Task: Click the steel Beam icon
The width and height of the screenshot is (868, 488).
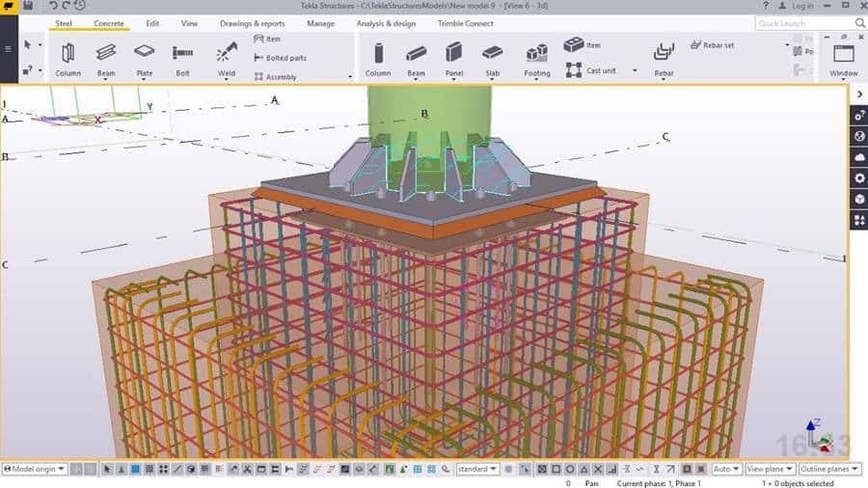Action: tap(106, 58)
